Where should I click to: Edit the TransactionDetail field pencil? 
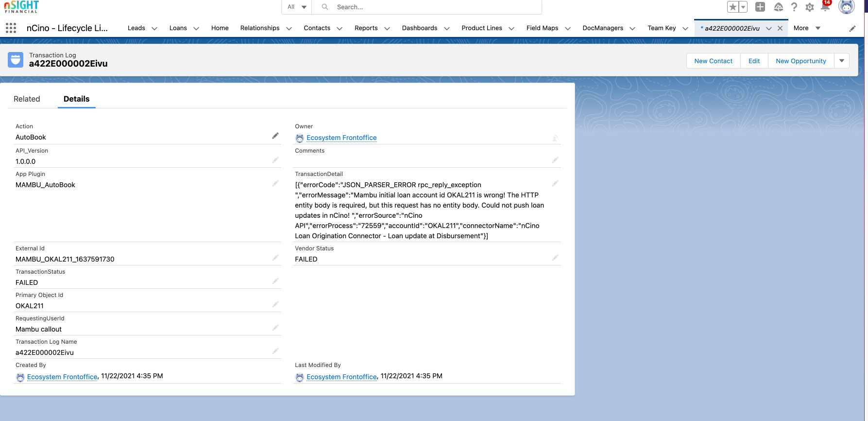click(555, 183)
